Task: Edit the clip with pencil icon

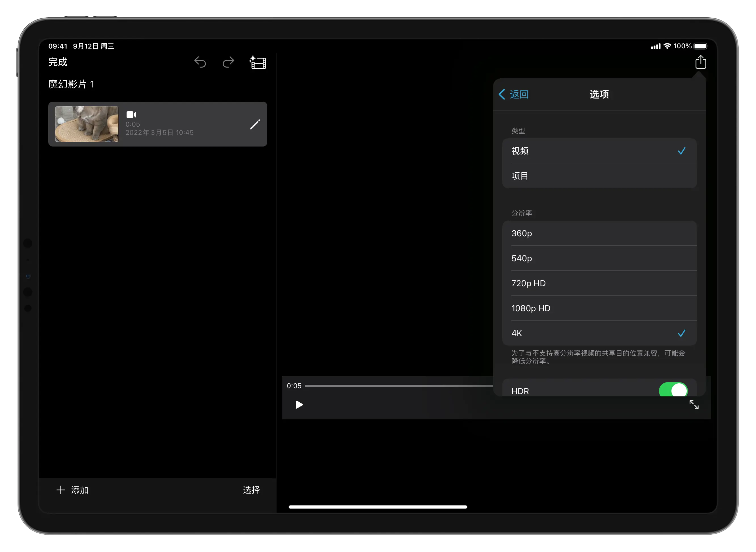Action: [255, 124]
